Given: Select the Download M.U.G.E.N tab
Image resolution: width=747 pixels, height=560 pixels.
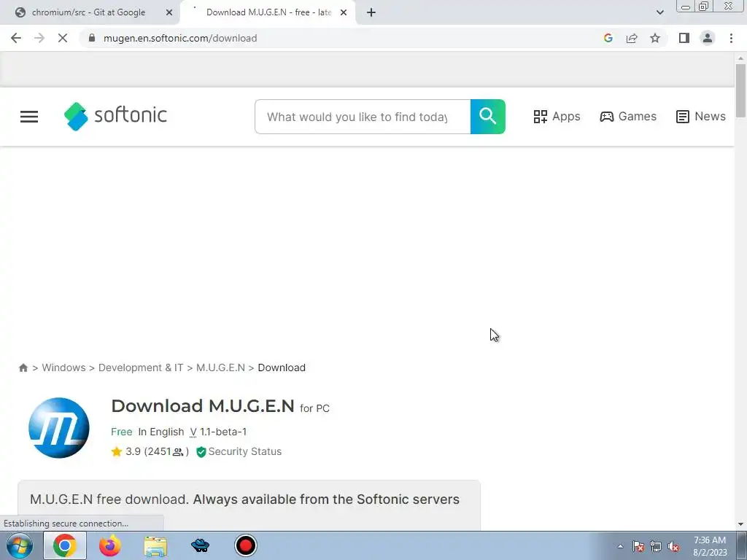Looking at the screenshot, I should pos(268,12).
